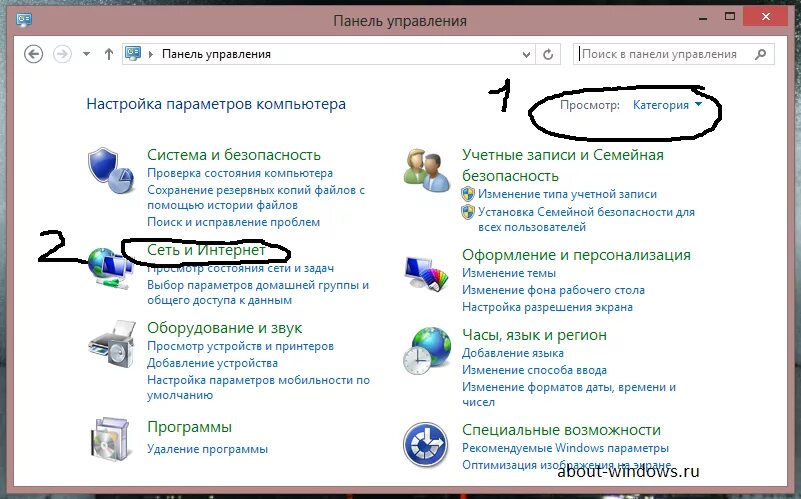Click the Control Panel icon in address bar
This screenshot has height=499, width=801.
pos(133,54)
